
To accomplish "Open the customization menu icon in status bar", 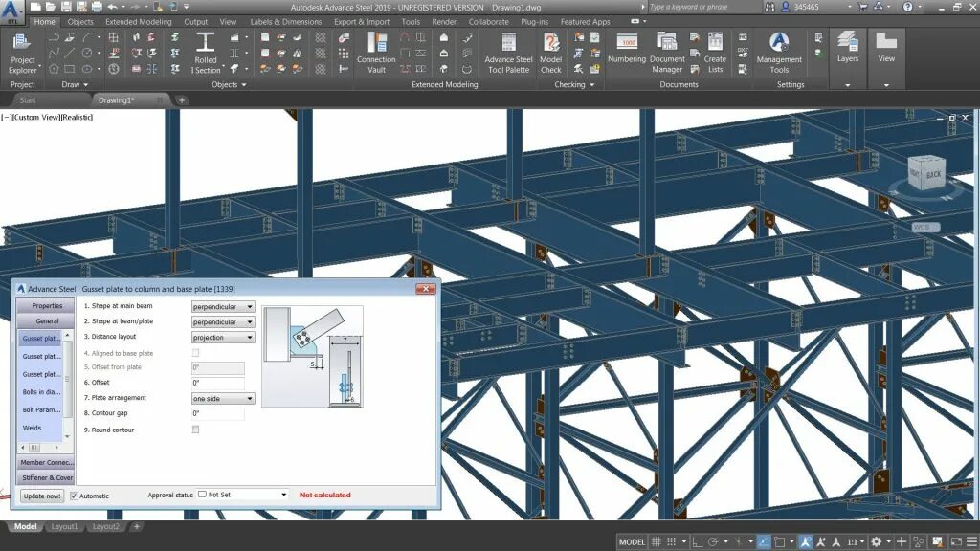I will (x=971, y=541).
